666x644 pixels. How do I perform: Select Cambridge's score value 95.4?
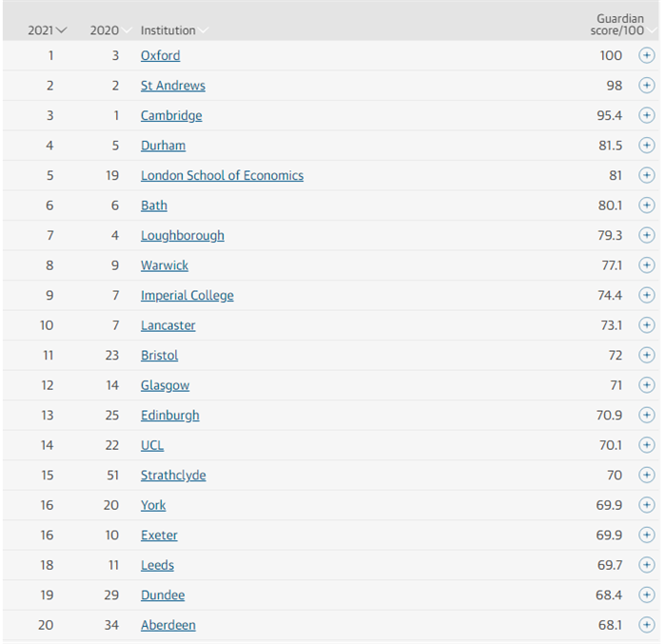[609, 115]
